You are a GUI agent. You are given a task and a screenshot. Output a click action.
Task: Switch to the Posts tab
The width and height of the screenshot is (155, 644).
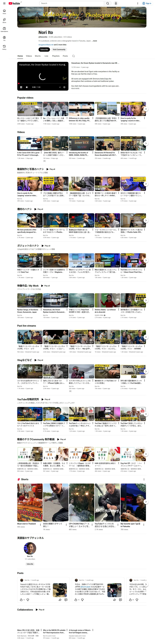tap(65, 56)
